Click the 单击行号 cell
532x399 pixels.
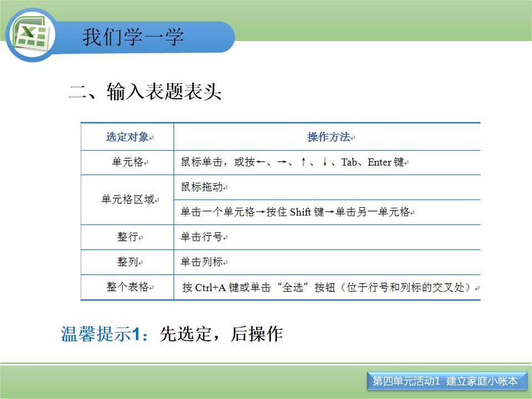pos(327,237)
